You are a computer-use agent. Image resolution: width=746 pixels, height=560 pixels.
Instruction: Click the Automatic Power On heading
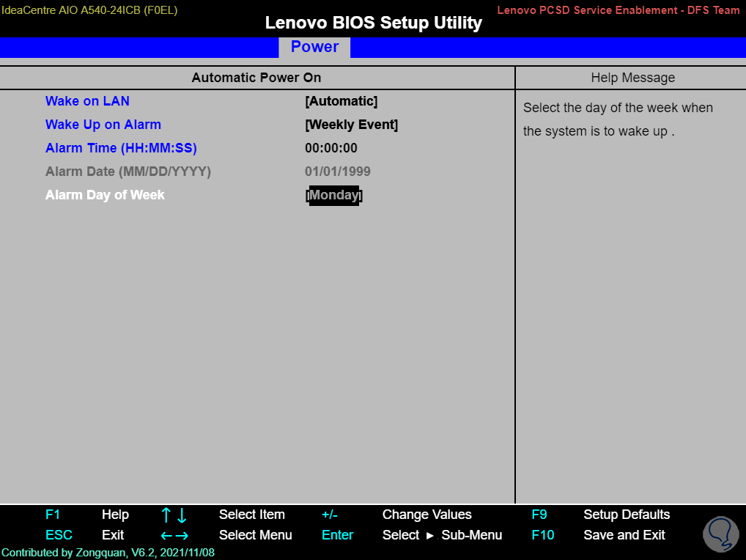[x=256, y=78]
